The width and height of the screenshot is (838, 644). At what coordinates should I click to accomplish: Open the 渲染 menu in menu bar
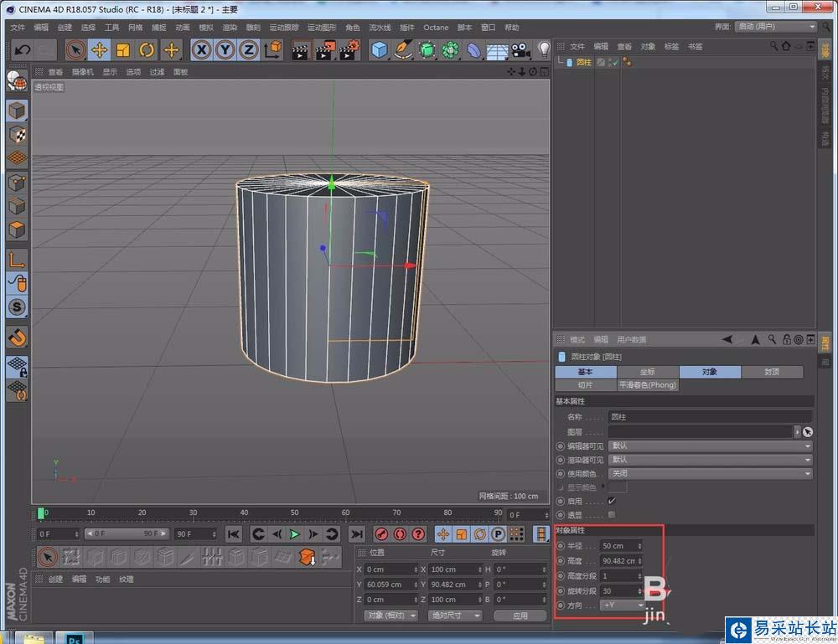pos(229,28)
